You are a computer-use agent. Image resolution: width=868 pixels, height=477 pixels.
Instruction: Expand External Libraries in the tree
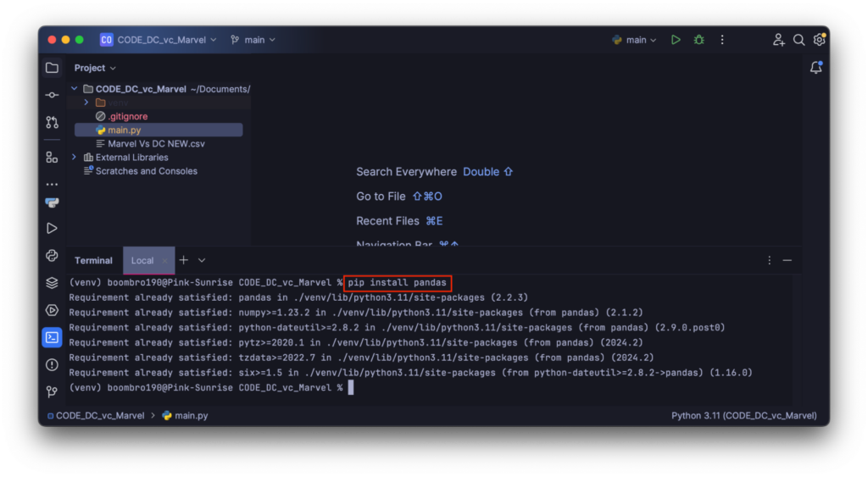[x=75, y=158]
